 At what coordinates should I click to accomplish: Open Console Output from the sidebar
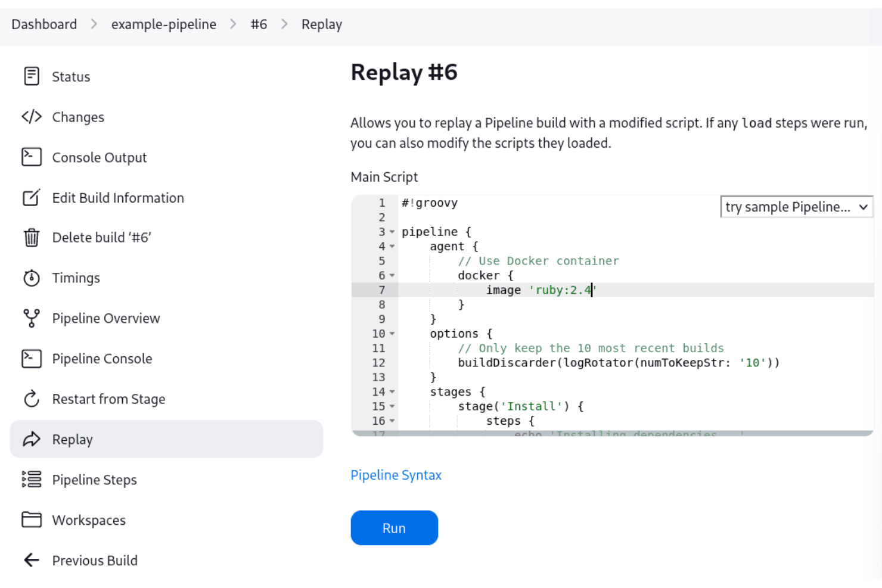click(x=32, y=157)
